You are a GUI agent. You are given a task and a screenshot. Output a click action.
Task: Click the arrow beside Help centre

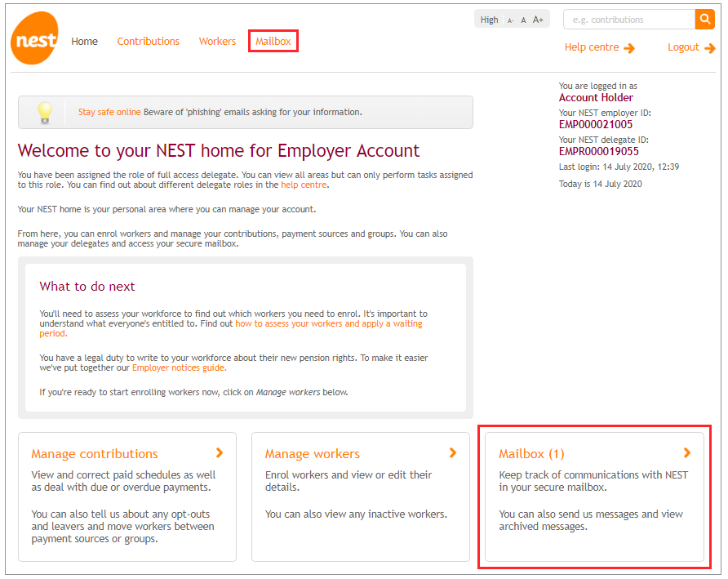[629, 48]
